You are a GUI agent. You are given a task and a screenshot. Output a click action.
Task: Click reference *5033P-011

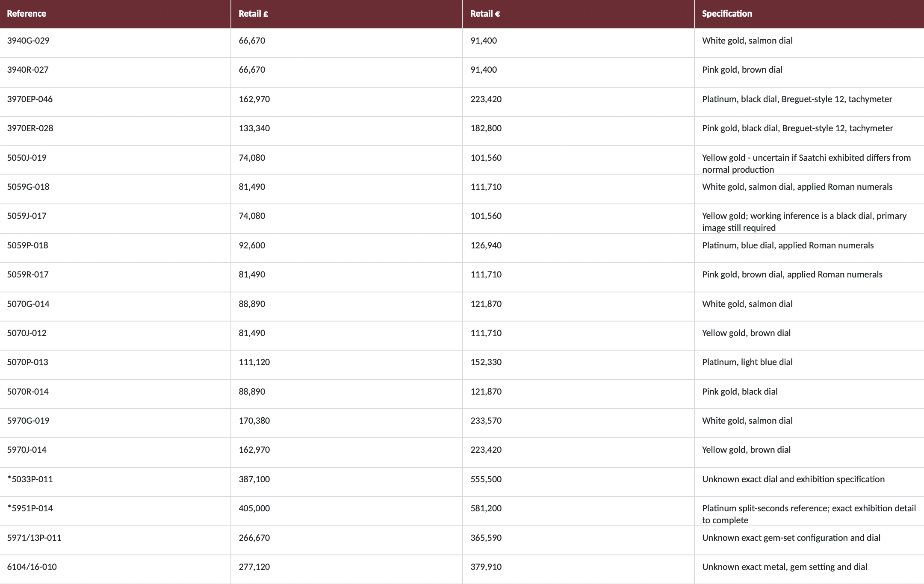(115, 482)
